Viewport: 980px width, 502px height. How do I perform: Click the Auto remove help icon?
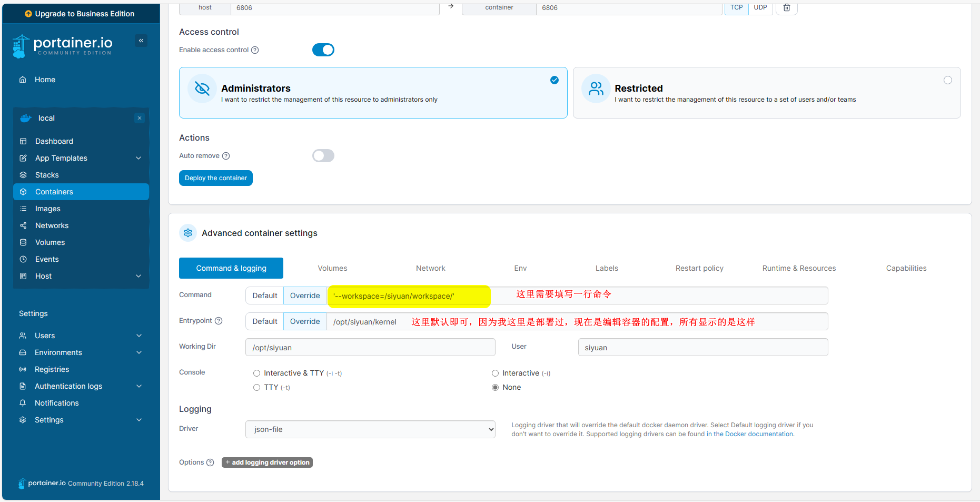(226, 156)
